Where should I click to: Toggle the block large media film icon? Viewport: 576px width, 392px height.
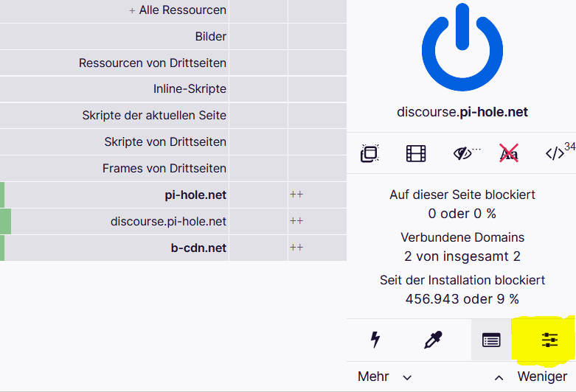point(416,153)
